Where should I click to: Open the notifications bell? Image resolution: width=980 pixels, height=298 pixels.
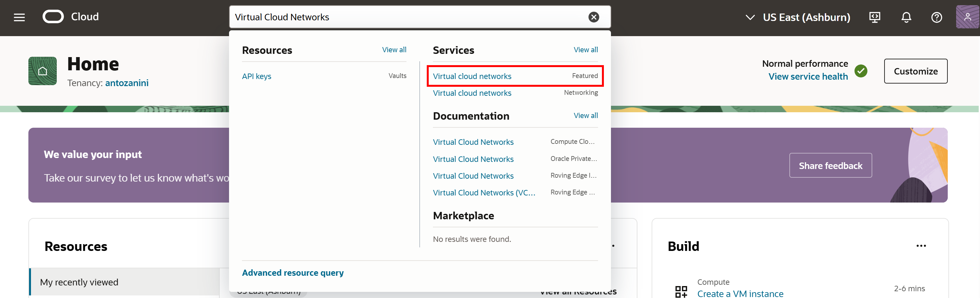tap(906, 17)
